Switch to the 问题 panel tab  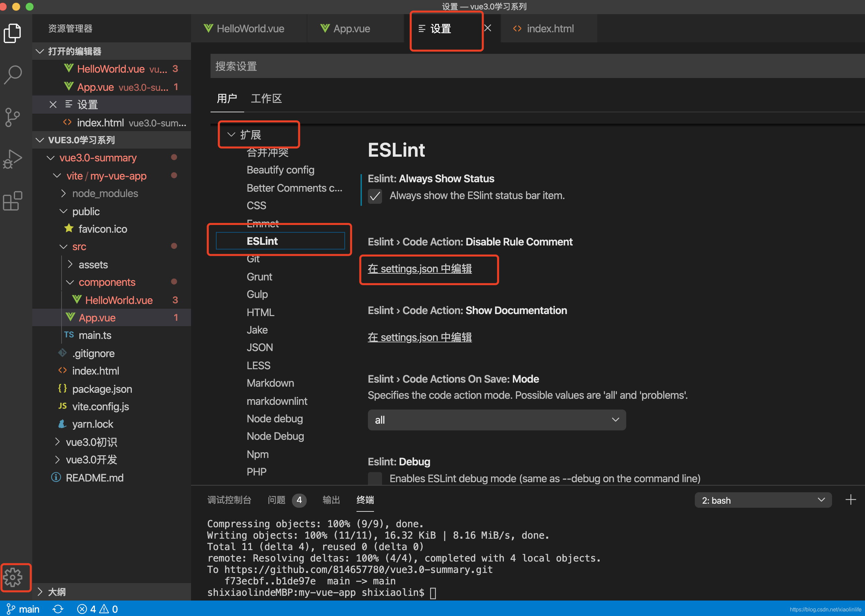pos(276,500)
